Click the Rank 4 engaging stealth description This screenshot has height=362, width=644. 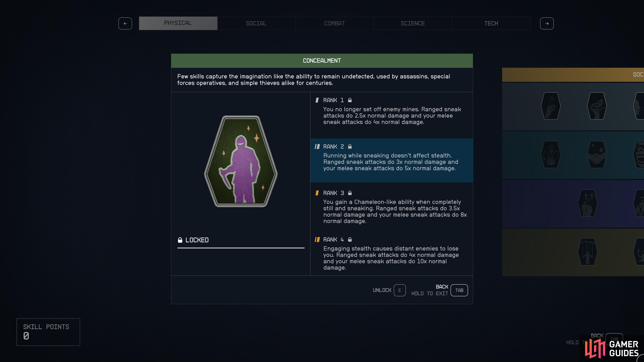[x=391, y=258]
